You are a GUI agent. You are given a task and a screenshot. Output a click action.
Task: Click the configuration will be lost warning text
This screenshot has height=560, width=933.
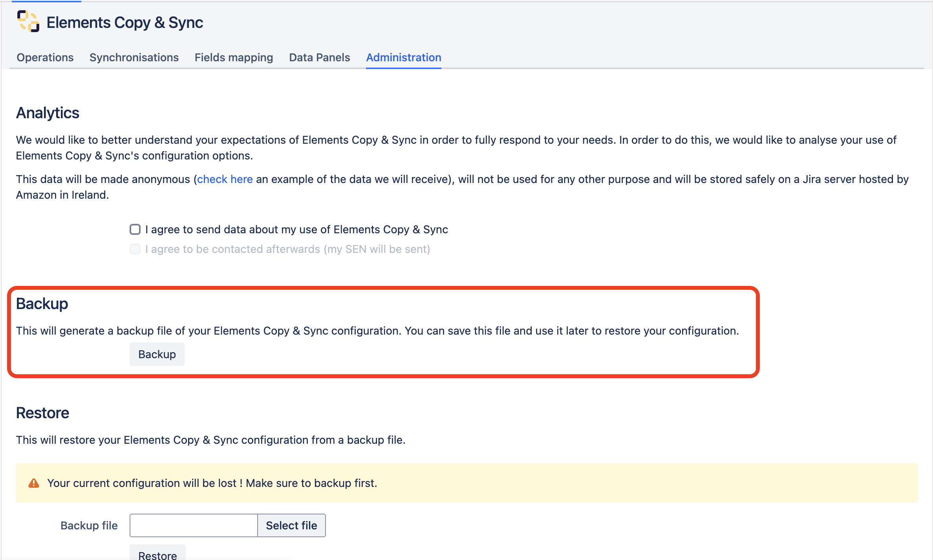212,483
